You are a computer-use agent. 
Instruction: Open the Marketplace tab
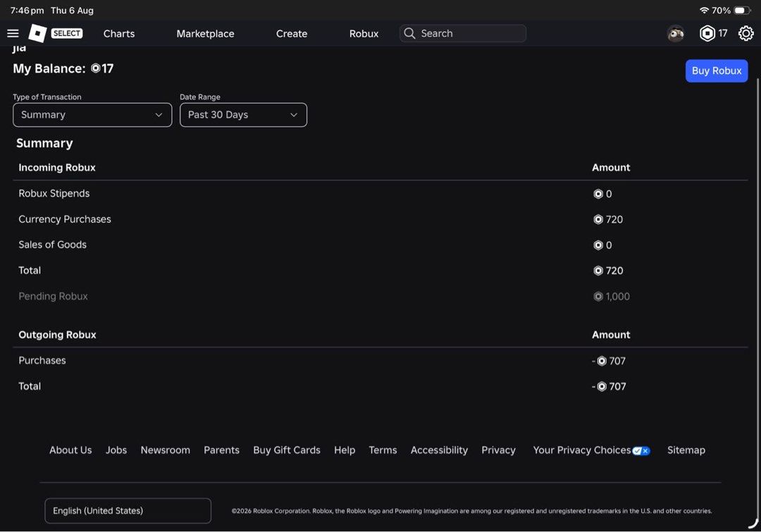[205, 34]
